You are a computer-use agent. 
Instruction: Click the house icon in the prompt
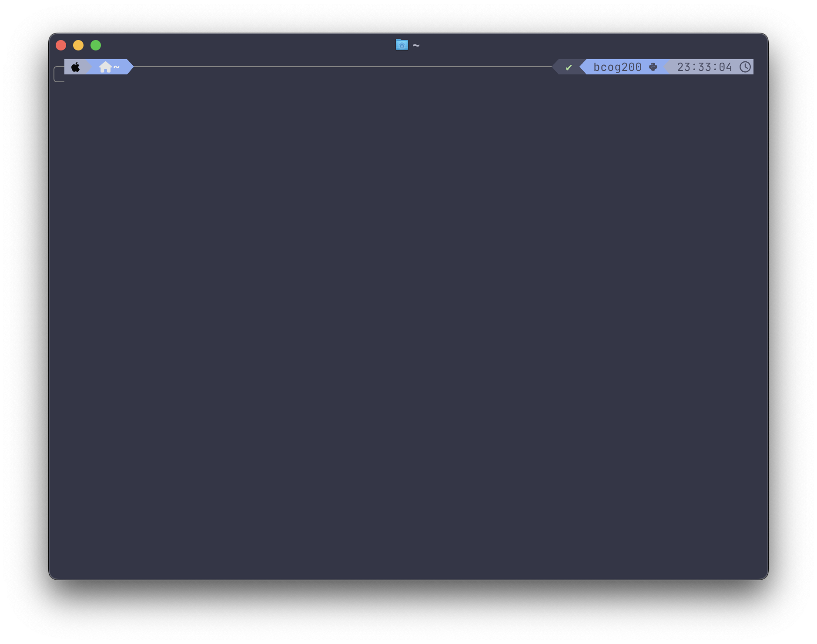tap(105, 67)
